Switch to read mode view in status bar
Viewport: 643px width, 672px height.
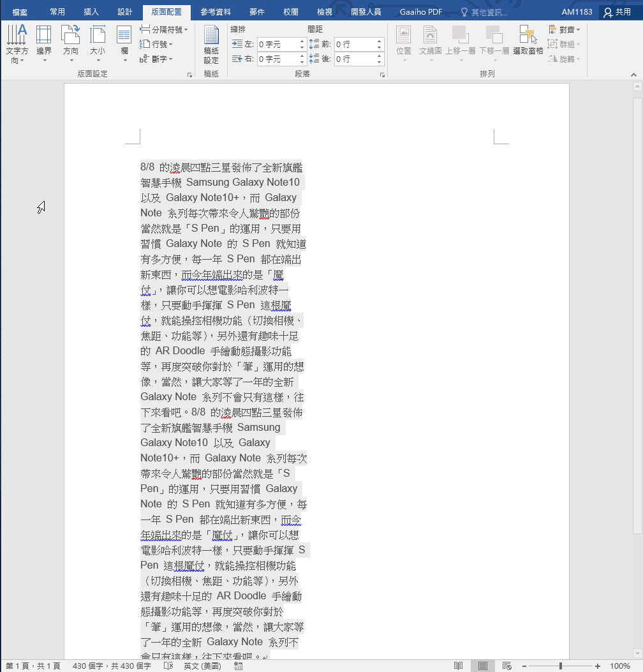[x=458, y=666]
